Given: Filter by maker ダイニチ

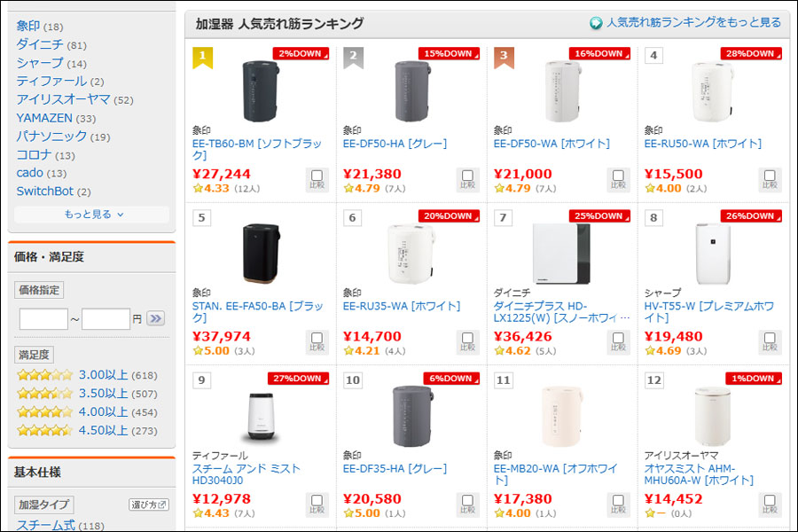Looking at the screenshot, I should click(x=40, y=44).
